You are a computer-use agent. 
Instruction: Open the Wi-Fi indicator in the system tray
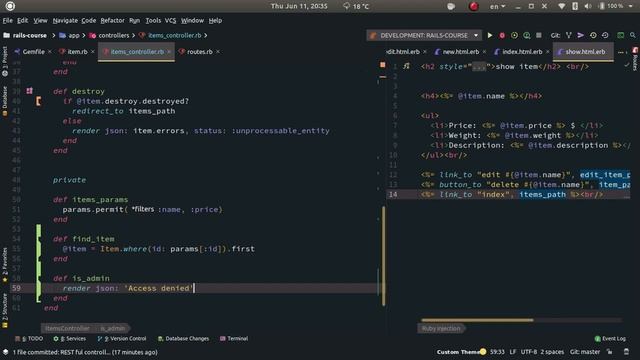point(562,6)
